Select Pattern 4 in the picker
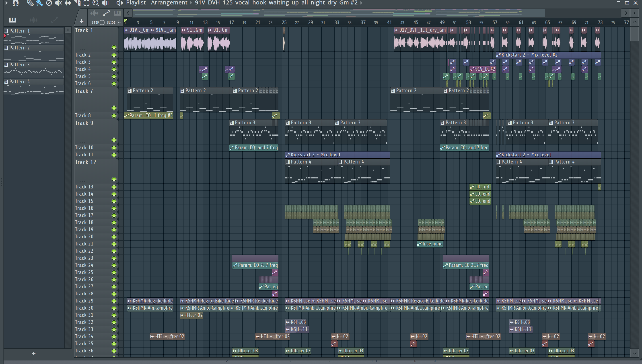The height and width of the screenshot is (364, 642). (33, 82)
